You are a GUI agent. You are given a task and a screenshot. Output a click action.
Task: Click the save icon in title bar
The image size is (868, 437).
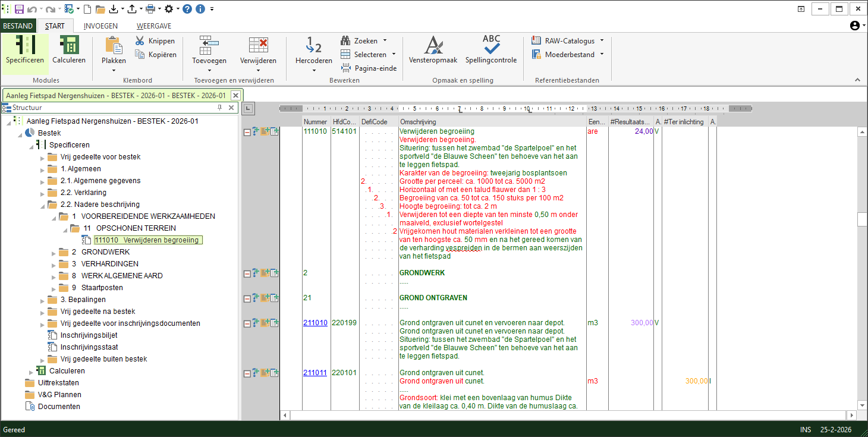[19, 9]
